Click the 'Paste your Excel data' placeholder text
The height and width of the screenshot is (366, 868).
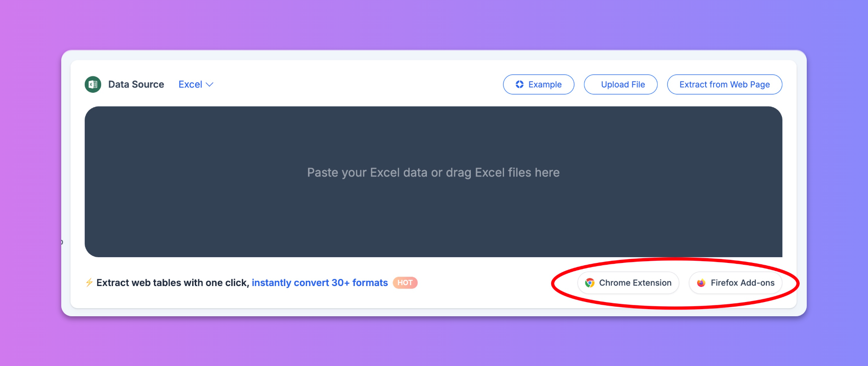click(x=434, y=172)
